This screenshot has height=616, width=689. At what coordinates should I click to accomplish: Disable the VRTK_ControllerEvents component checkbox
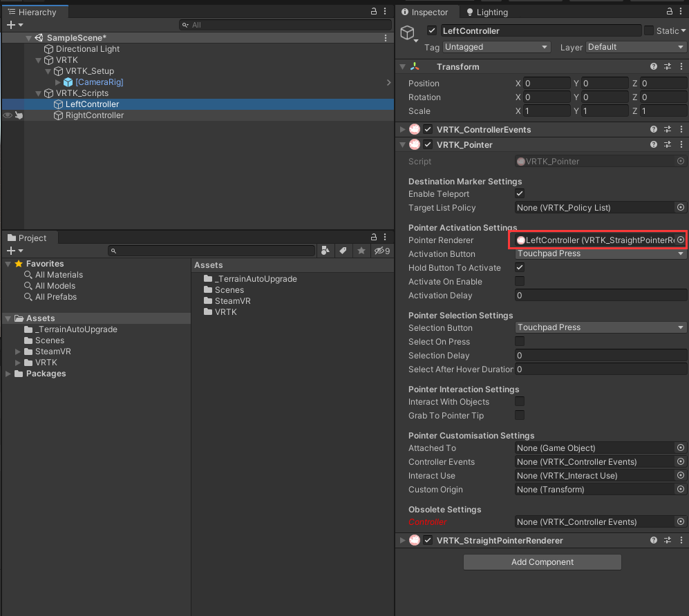(x=428, y=129)
